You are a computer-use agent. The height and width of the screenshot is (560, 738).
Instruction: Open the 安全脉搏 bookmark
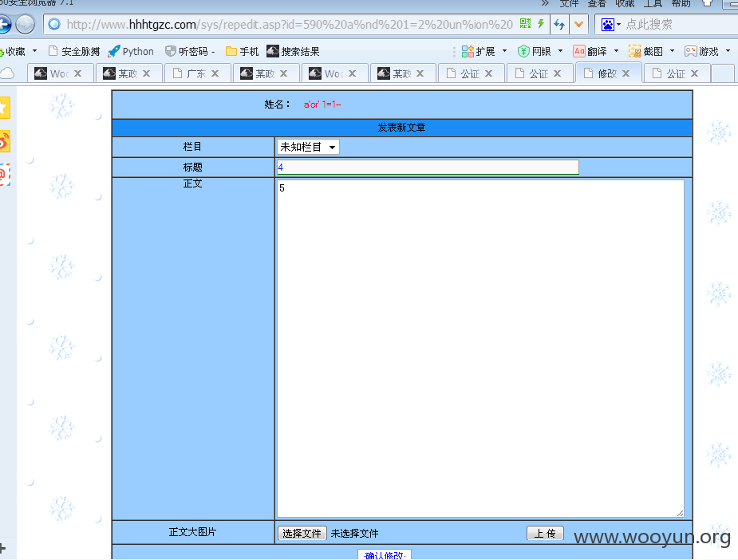coord(74,51)
